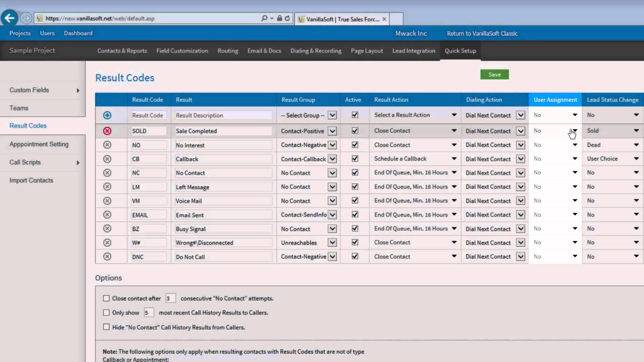Click the refresh icon in address bar
This screenshot has height=362, width=644.
pyautogui.click(x=287, y=18)
